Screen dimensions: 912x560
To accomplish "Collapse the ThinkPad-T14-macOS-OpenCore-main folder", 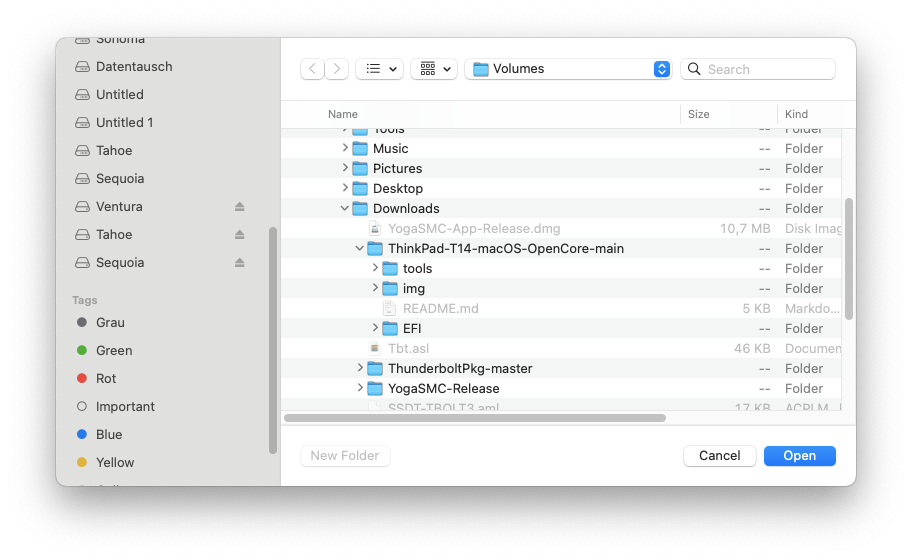I will tap(360, 248).
